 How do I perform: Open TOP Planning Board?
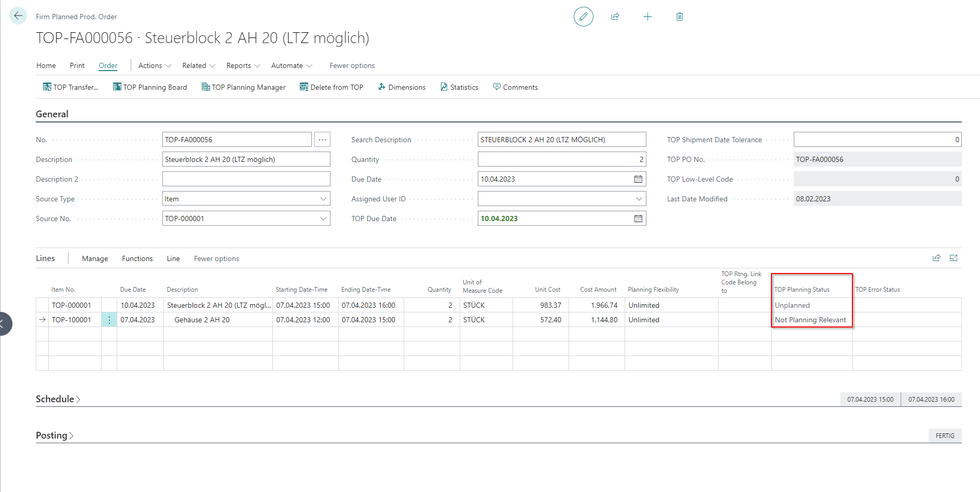pos(150,87)
